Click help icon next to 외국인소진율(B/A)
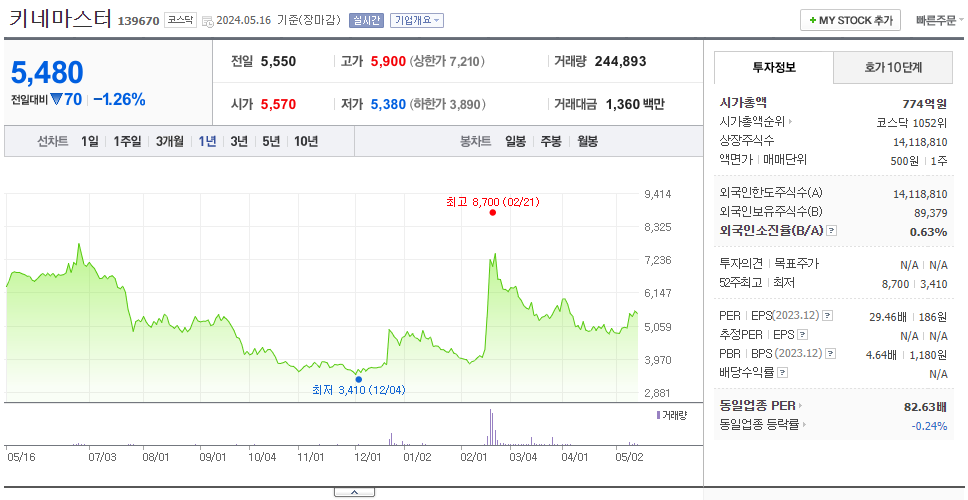 tap(832, 231)
